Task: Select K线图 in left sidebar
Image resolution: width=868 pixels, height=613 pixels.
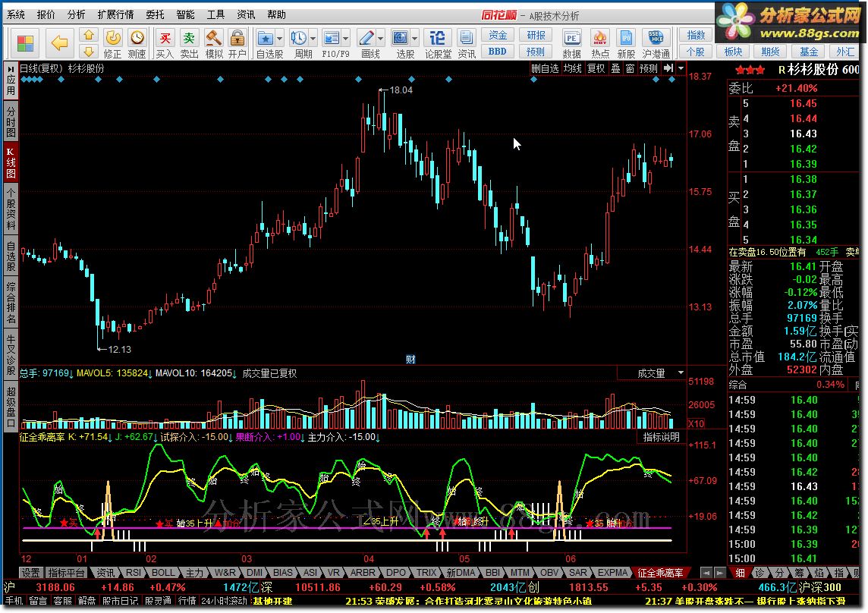Action: tap(11, 163)
